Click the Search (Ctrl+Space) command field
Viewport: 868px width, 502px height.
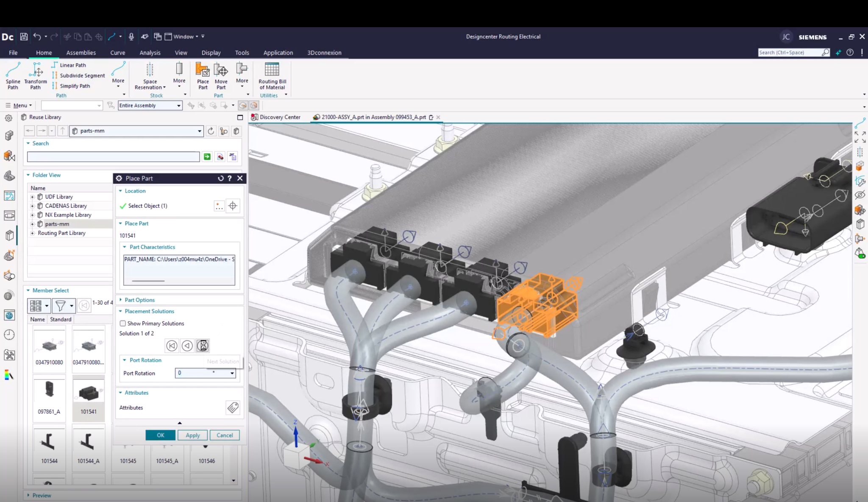coord(790,52)
